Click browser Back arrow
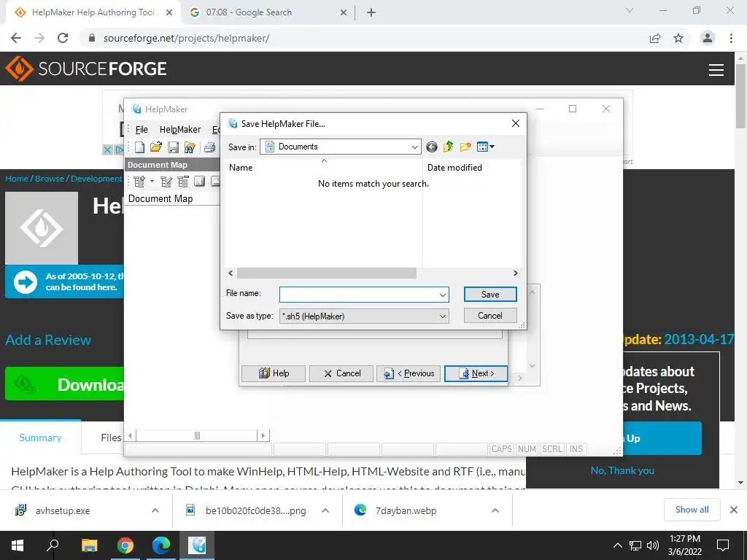747x560 pixels. 16,38
